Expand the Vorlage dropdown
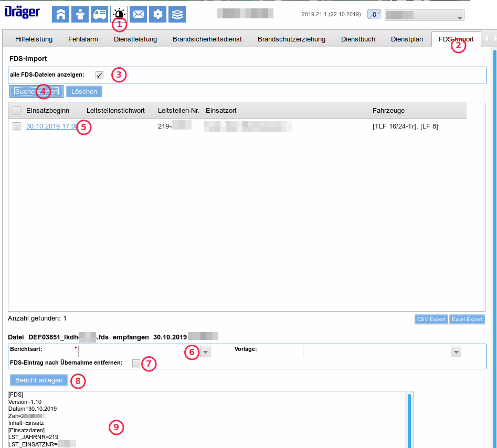Viewport: 497px width, 448px height. [457, 352]
